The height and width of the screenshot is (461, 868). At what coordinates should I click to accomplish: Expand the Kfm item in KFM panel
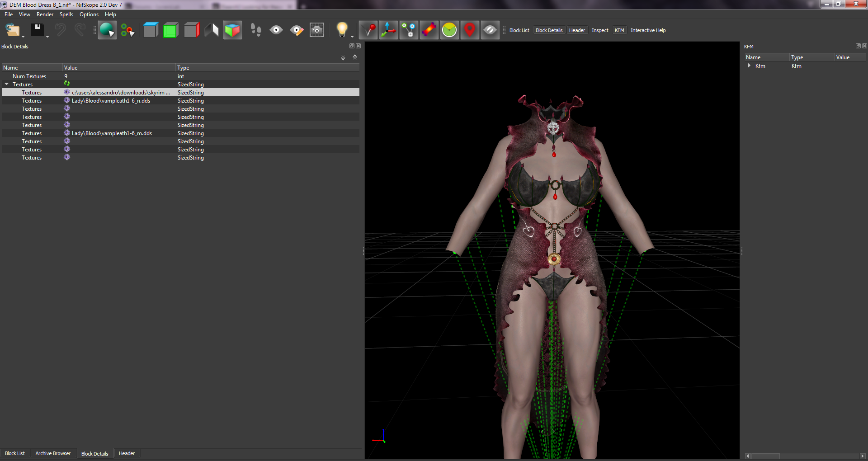pos(749,66)
